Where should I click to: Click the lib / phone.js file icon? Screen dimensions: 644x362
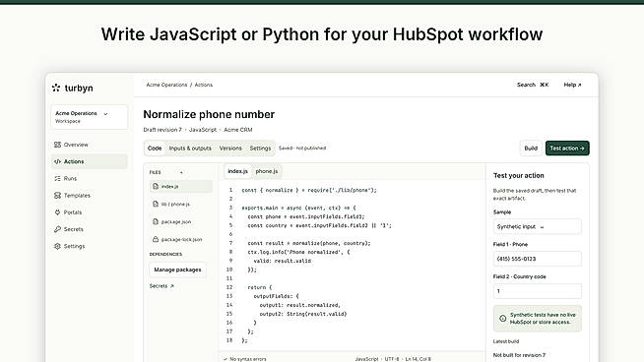[156, 204]
